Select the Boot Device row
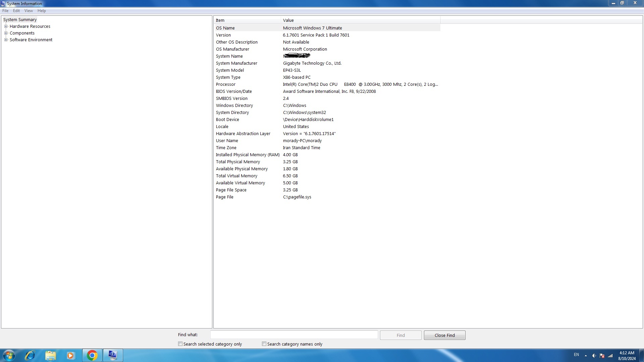Screen dimensions: 644x362 pyautogui.click(x=327, y=120)
